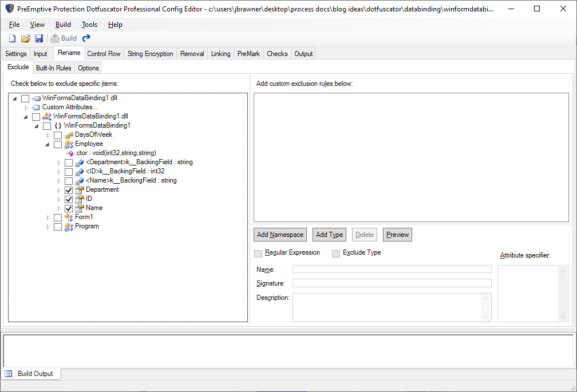
Task: Check the DaysOfWeek checkbox
Action: tap(58, 135)
